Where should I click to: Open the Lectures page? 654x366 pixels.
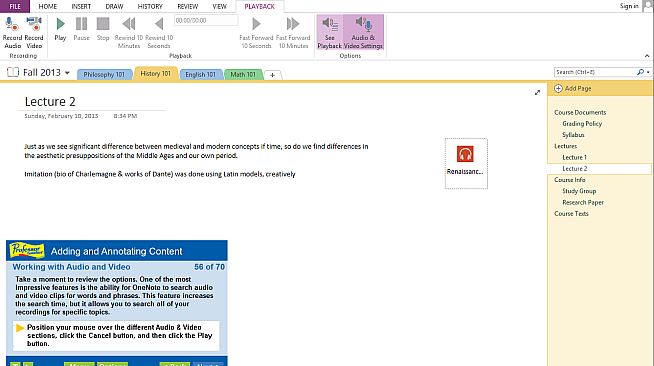566,146
